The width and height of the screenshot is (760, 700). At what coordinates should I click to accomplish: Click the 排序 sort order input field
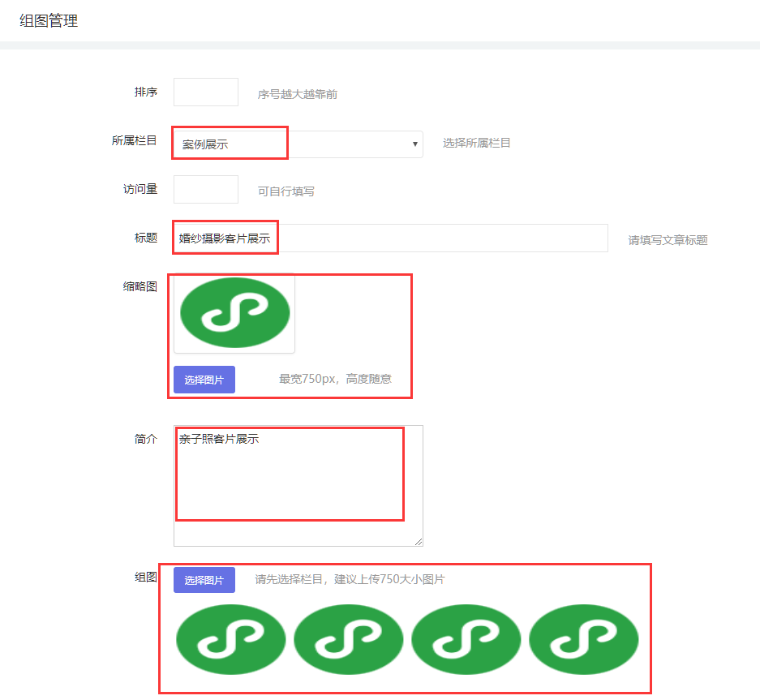coord(206,92)
